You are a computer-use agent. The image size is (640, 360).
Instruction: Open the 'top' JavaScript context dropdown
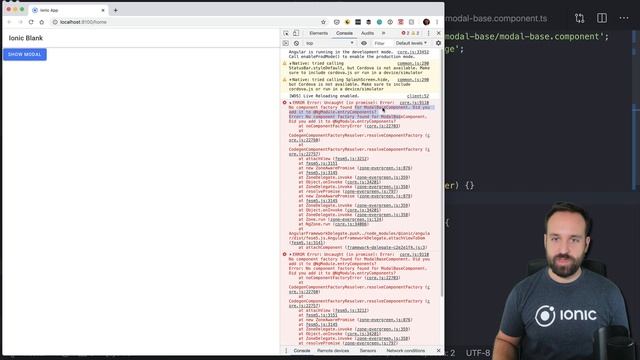click(329, 43)
